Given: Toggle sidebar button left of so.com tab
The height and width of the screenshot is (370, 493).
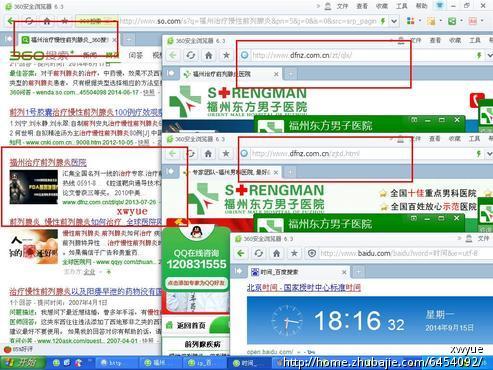Looking at the screenshot, I should [x=9, y=39].
